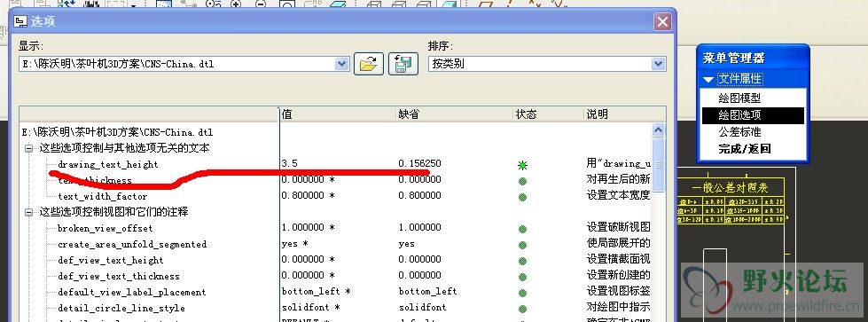Click 完成/返回 in menu manager

coord(745,149)
